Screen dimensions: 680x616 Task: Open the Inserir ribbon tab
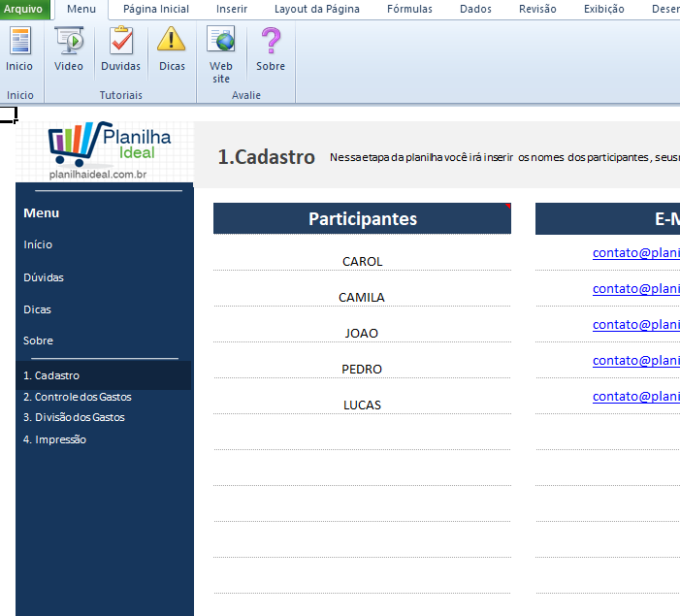232,9
